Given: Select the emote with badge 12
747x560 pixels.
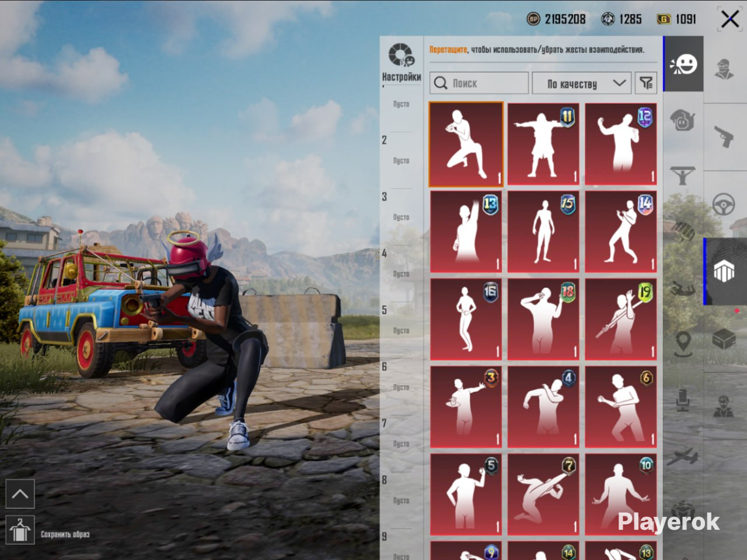Looking at the screenshot, I should click(621, 144).
